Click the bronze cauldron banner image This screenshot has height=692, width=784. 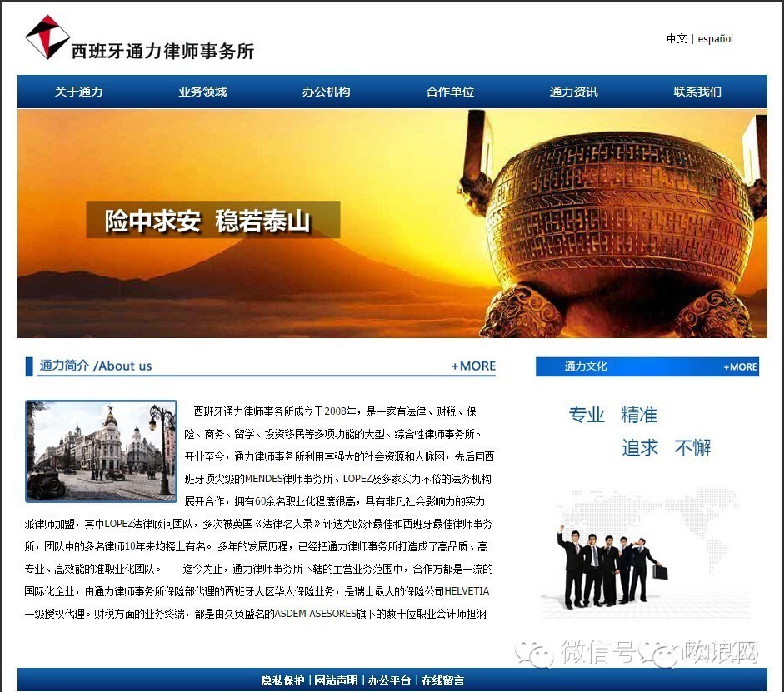[x=612, y=224]
